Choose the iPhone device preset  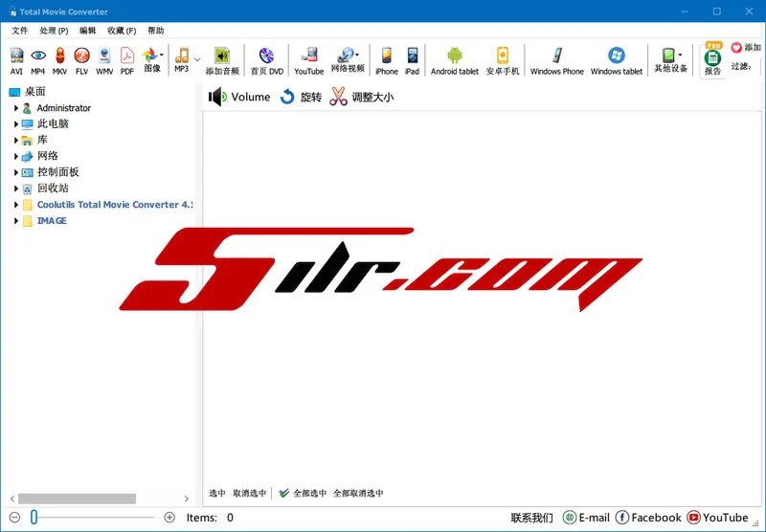click(387, 61)
